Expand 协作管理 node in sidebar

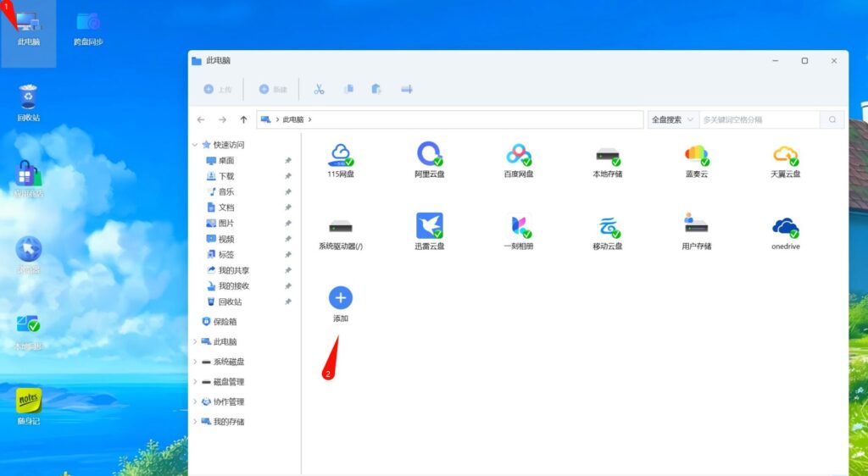(195, 401)
